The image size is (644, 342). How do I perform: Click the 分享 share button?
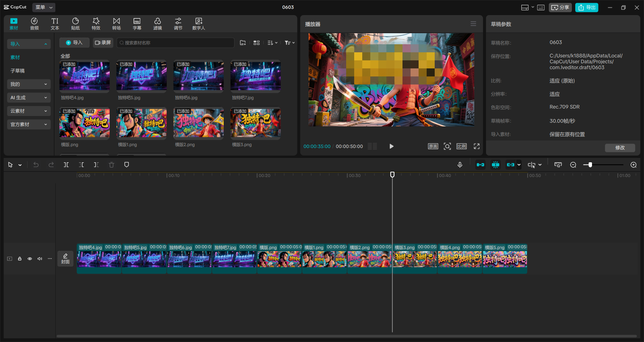[x=560, y=7]
